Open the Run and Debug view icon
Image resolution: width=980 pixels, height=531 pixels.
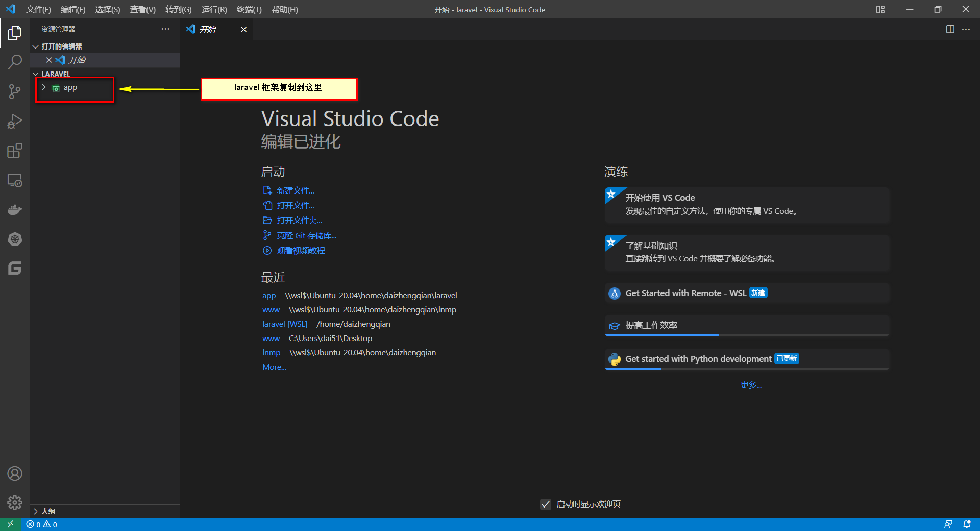point(15,121)
